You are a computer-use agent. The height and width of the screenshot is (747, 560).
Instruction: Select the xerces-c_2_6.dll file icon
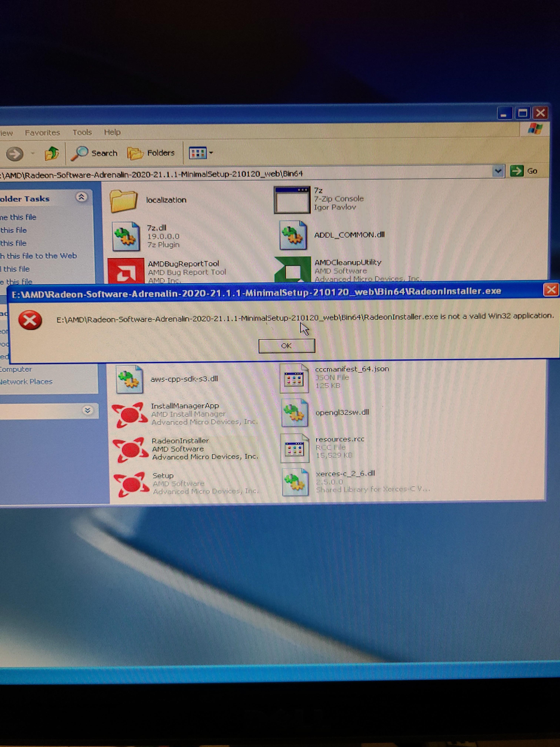pyautogui.click(x=296, y=482)
